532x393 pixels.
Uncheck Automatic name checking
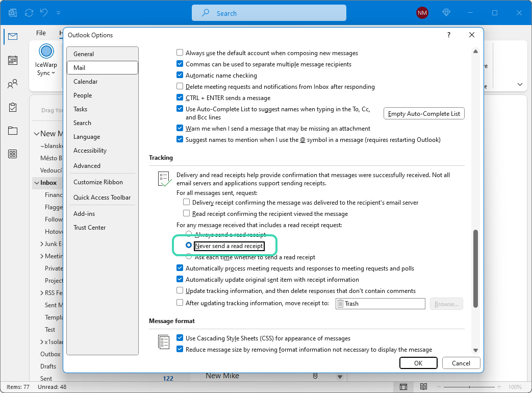coord(180,76)
